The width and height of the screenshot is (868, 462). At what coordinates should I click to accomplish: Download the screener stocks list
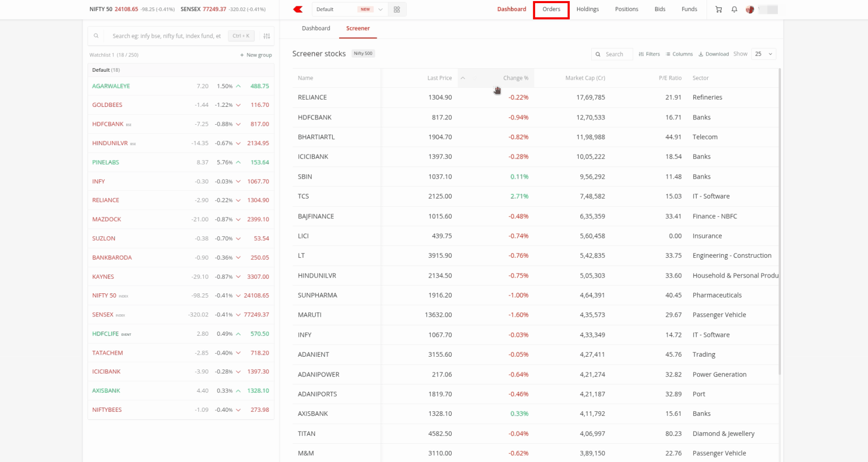tap(713, 54)
